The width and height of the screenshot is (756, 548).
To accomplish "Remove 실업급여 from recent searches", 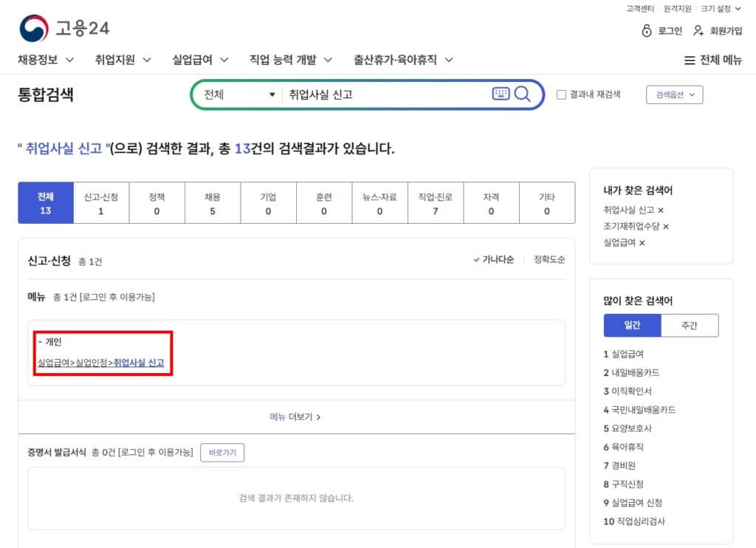I will click(x=642, y=243).
